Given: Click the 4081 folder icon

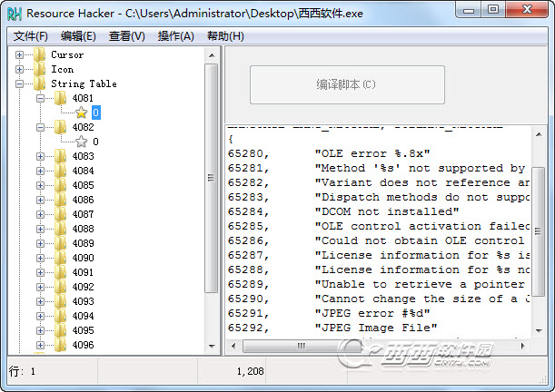Looking at the screenshot, I should point(61,98).
